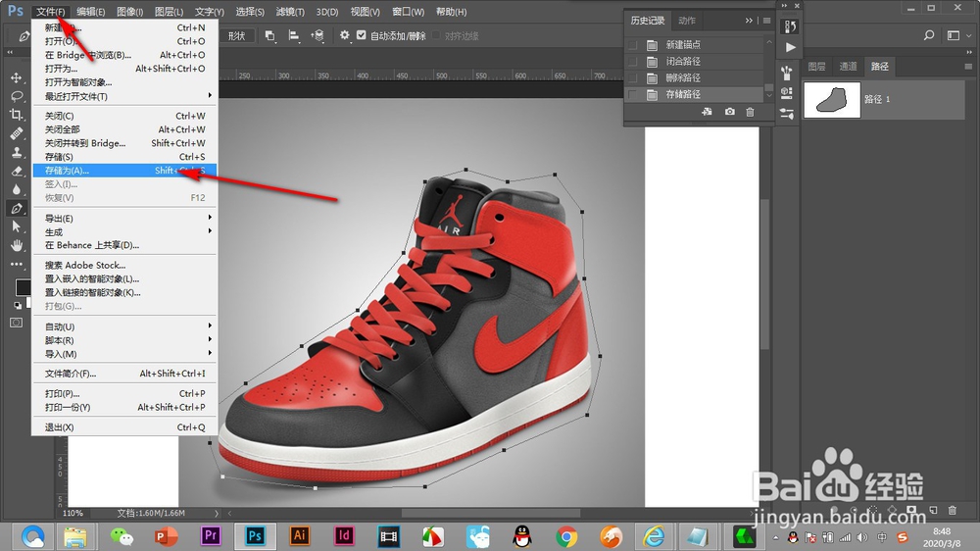Click the path arrangement icon

pyautogui.click(x=318, y=35)
